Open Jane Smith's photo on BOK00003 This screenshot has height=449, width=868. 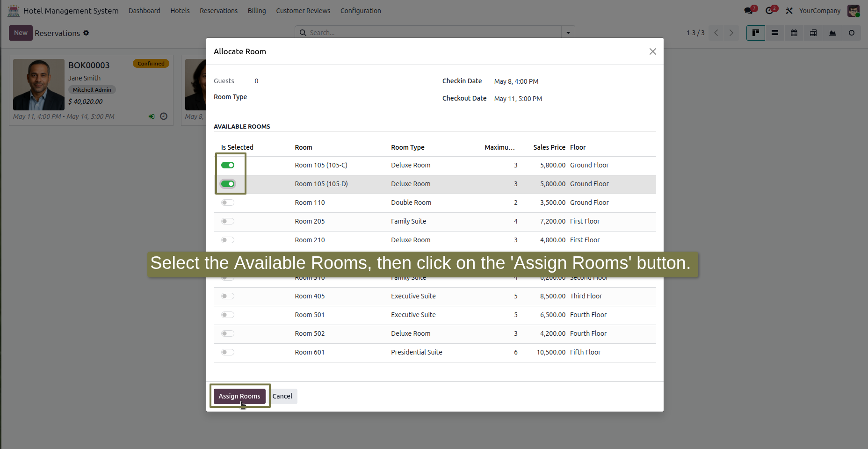(x=39, y=85)
